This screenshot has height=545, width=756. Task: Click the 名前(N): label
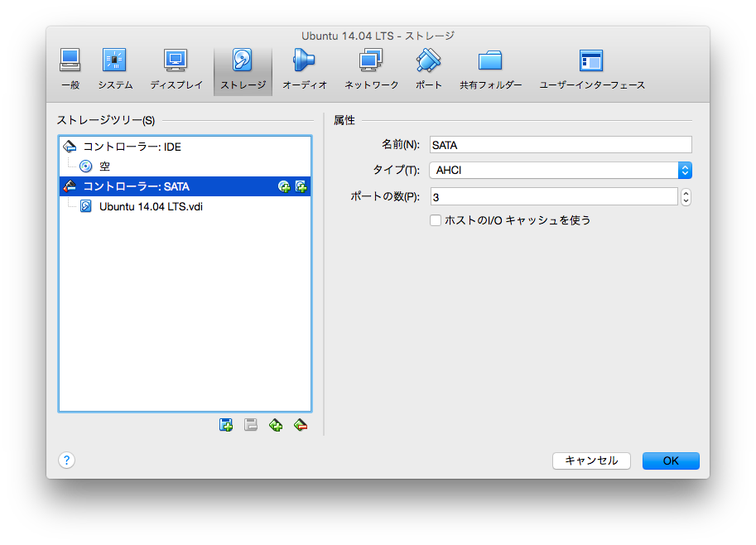[x=401, y=145]
